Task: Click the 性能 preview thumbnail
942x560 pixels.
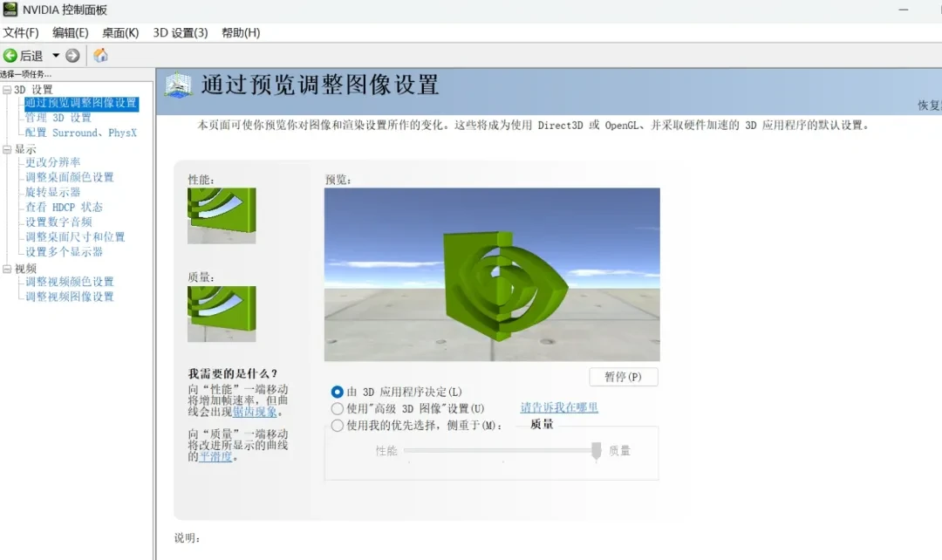Action: pyautogui.click(x=222, y=215)
